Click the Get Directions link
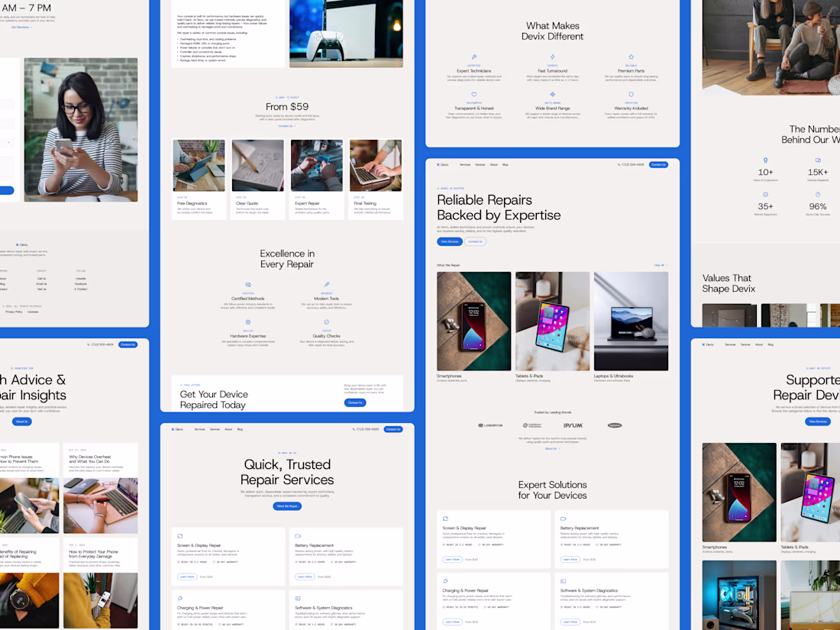Image resolution: width=840 pixels, height=630 pixels. [x=21, y=27]
